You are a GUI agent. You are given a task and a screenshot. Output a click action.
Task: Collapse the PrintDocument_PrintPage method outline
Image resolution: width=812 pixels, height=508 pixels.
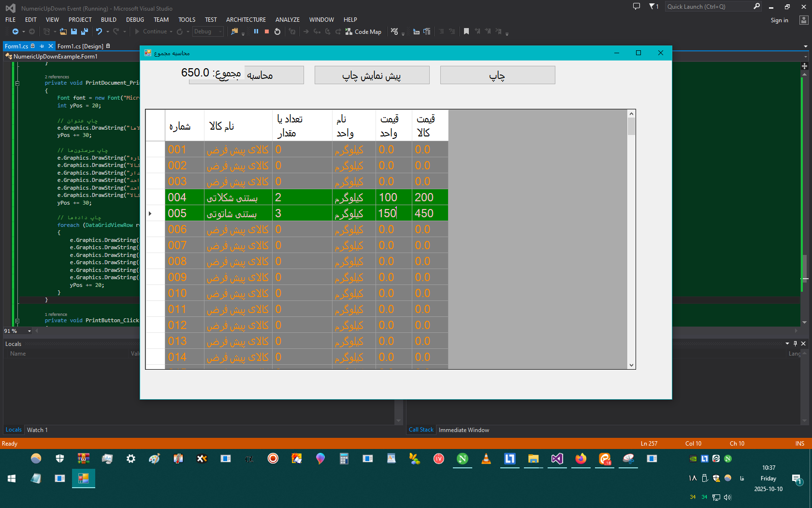pyautogui.click(x=17, y=83)
